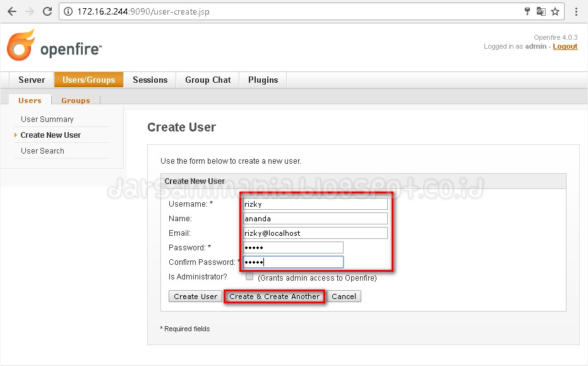Cancel the user creation form
This screenshot has width=588, height=366.
[344, 296]
